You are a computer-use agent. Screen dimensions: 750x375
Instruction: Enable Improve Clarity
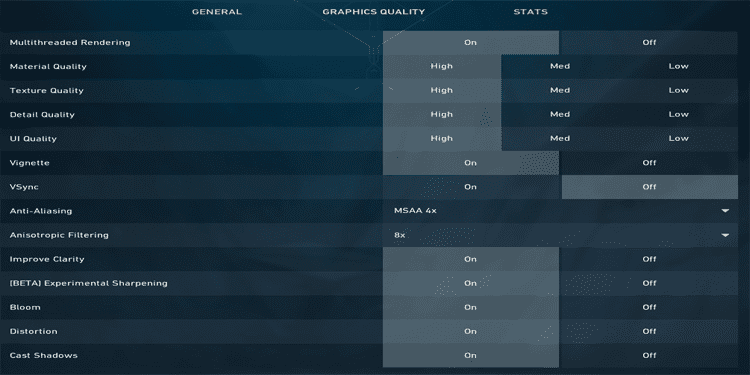tap(471, 259)
